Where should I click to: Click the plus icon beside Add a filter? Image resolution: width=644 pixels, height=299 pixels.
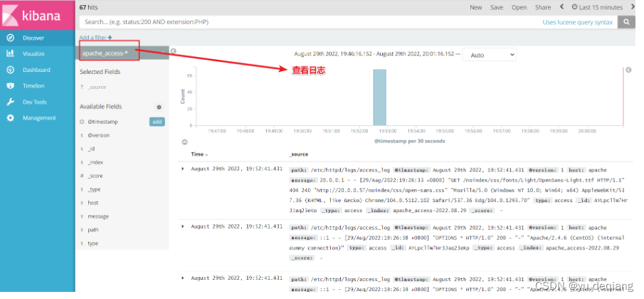tap(110, 37)
